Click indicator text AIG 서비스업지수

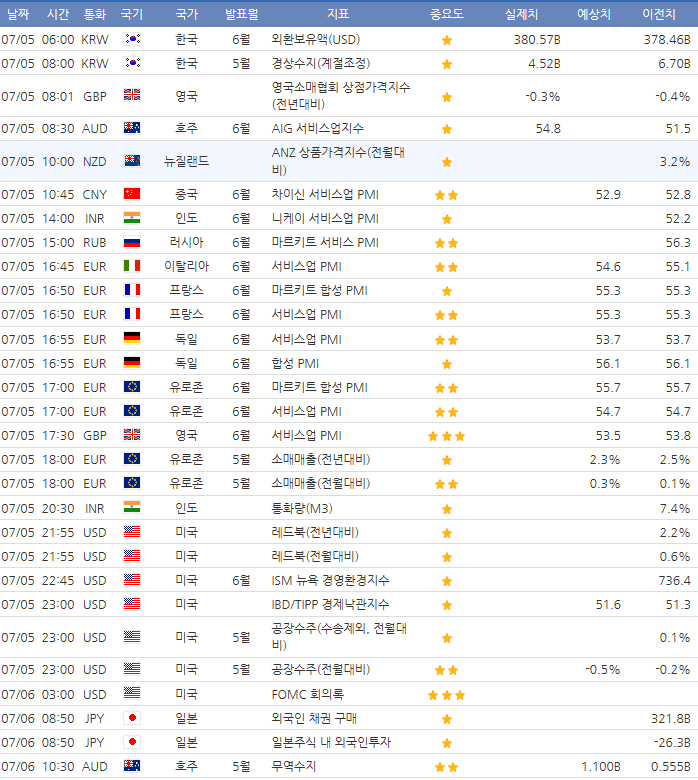point(317,128)
